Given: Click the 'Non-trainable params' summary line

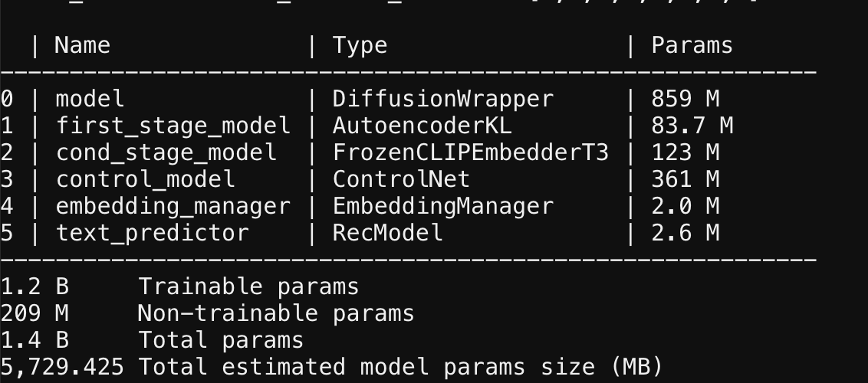Looking at the screenshot, I should [x=276, y=313].
